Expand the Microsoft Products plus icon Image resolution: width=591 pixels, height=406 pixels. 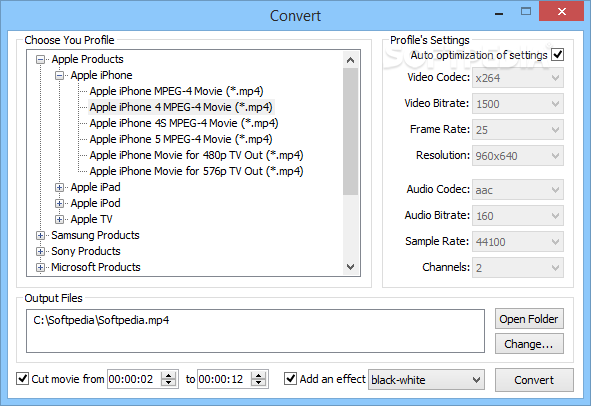tap(40, 268)
